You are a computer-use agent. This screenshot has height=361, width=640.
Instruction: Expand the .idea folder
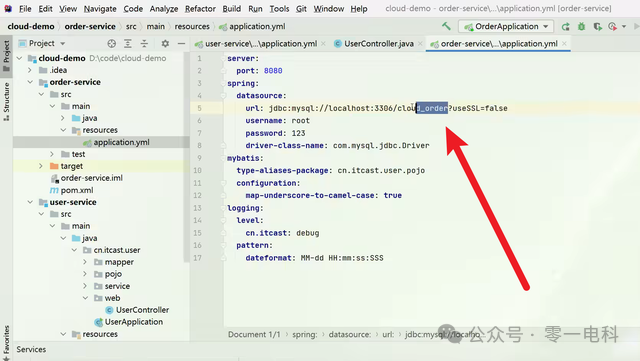tap(30, 70)
